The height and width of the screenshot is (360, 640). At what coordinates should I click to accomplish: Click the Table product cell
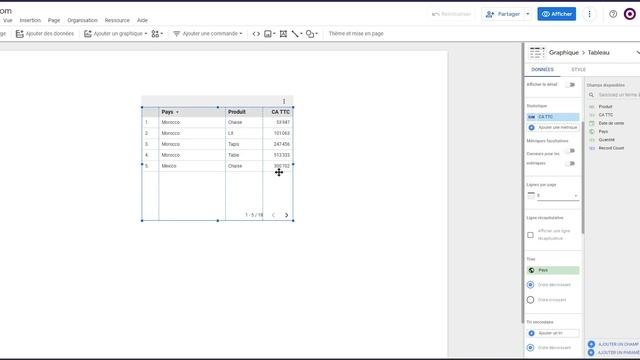(234, 155)
